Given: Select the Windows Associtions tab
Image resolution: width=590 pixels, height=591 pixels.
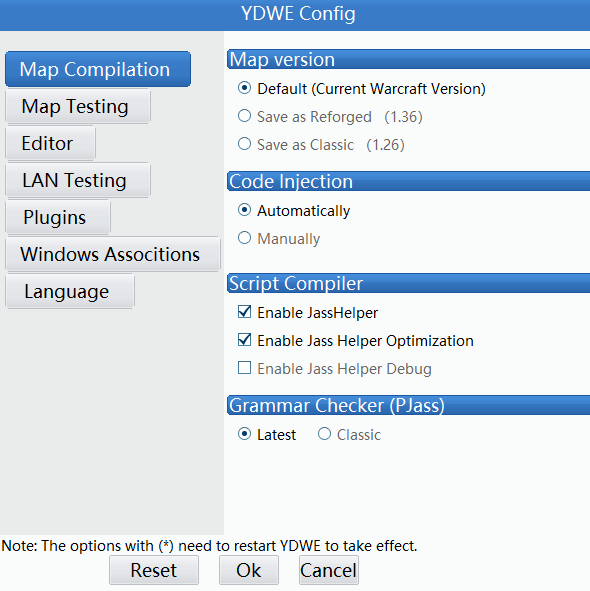Looking at the screenshot, I should (x=113, y=254).
